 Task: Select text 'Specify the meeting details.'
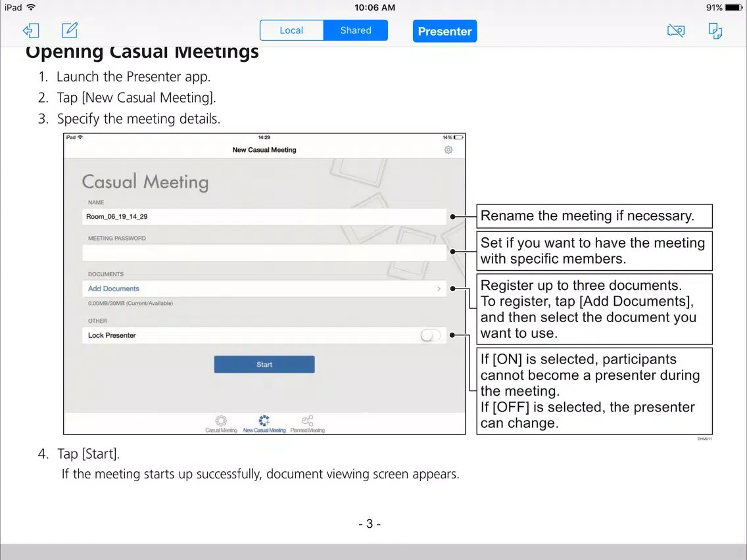tap(139, 118)
